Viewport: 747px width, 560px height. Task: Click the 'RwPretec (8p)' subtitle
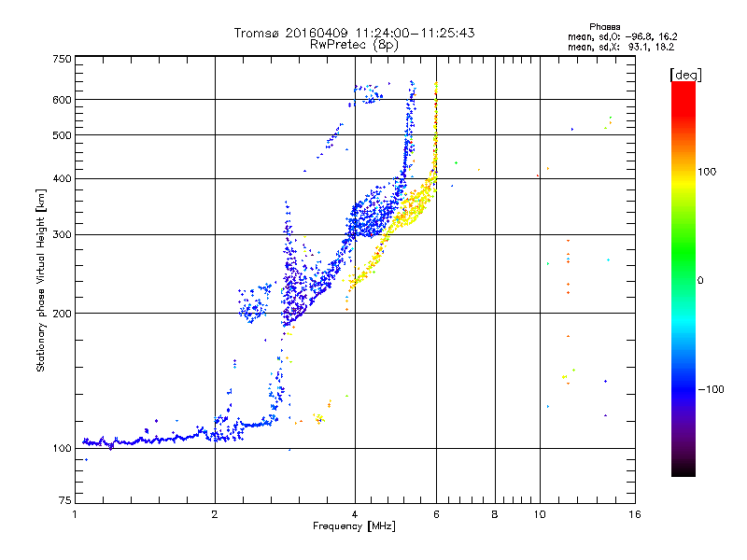[354, 45]
